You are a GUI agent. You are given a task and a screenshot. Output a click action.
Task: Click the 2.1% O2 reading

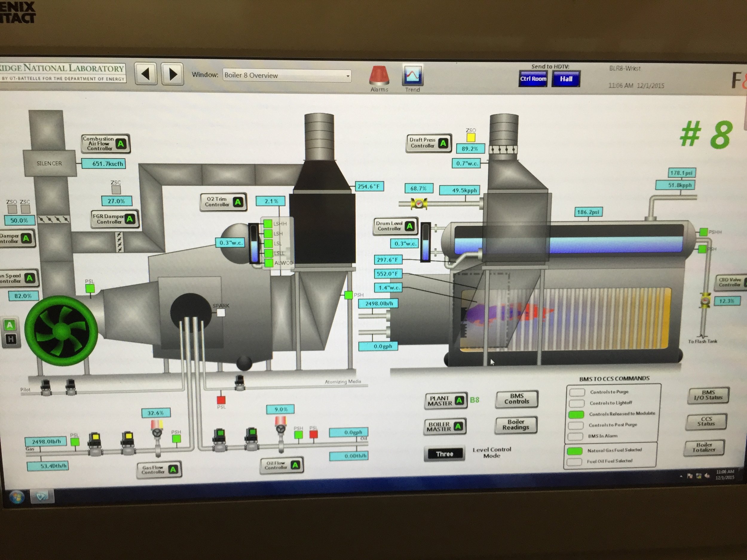(x=271, y=201)
